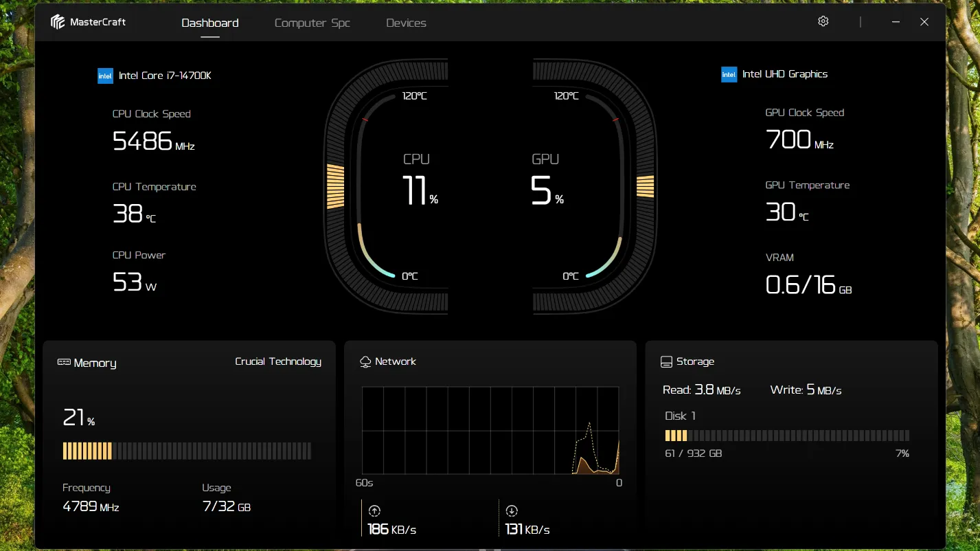Click the Disk 1 usage bar

787,436
